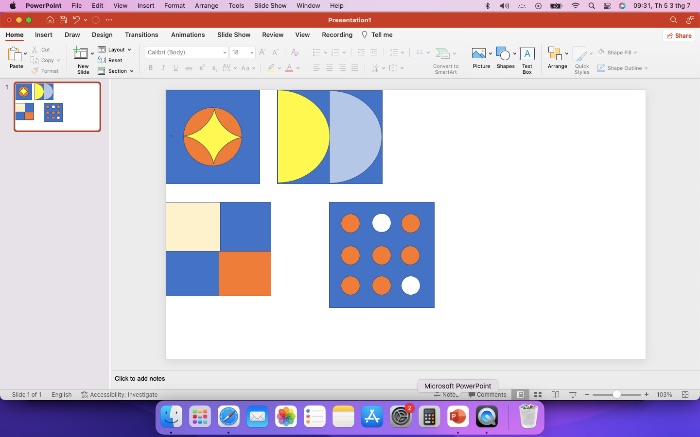Switch to the Insert tab

pos(43,34)
